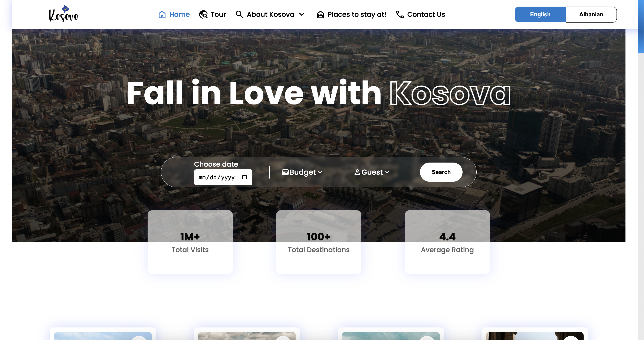Screen dimensions: 644x340
Task: Click the Contact Us phone icon
Action: click(400, 14)
